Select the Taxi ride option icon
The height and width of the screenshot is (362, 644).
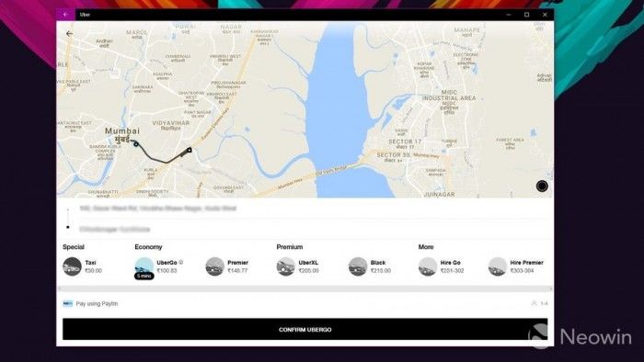(72, 266)
